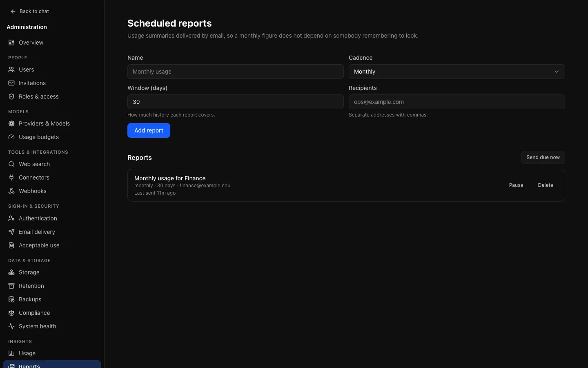Go to Users in the sidebar
Image resolution: width=588 pixels, height=368 pixels.
click(x=52, y=70)
